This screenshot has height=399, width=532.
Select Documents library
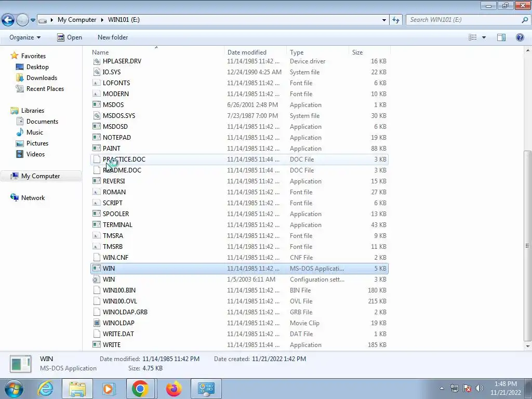click(x=43, y=122)
